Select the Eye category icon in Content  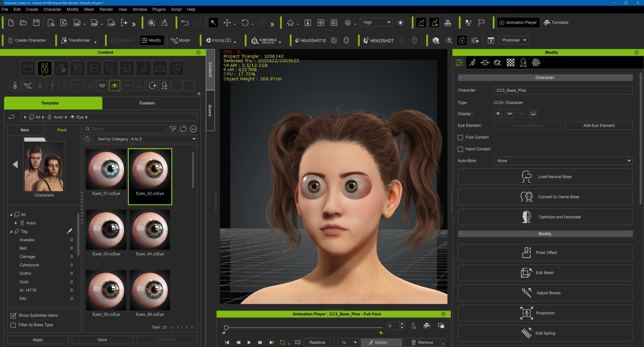click(x=114, y=86)
